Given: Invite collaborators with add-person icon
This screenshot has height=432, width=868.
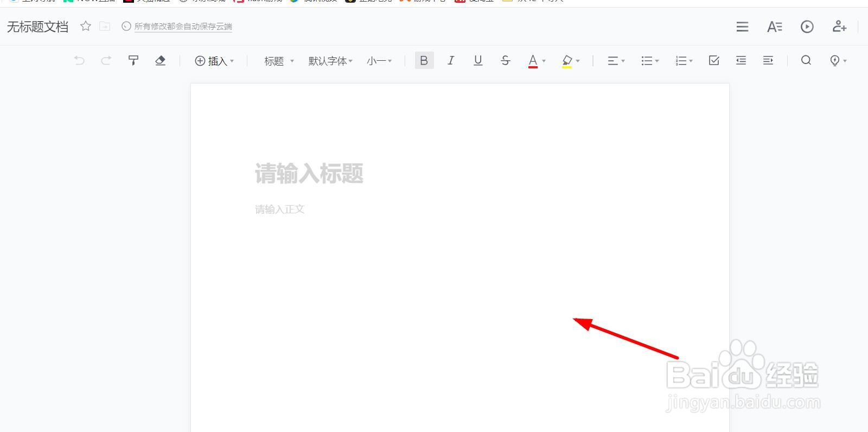Looking at the screenshot, I should (x=839, y=26).
